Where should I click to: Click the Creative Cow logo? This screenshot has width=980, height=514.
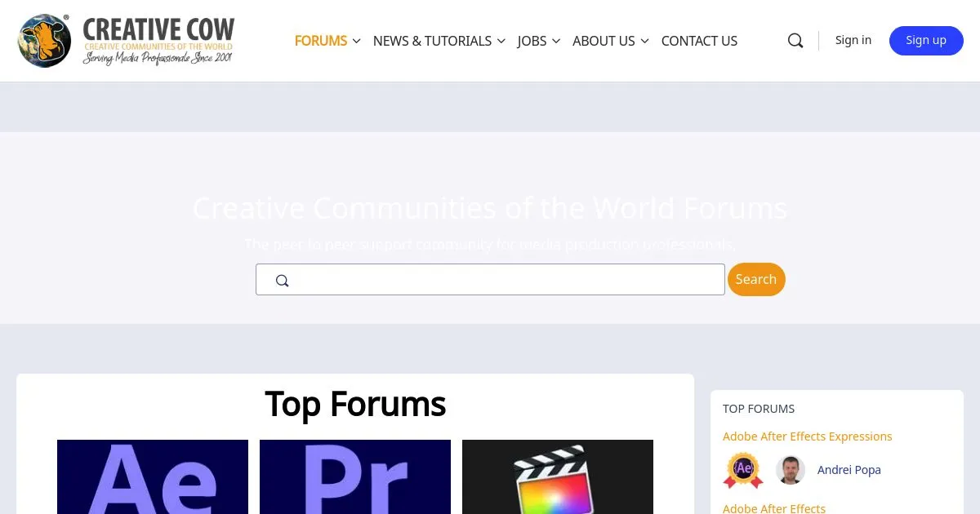pyautogui.click(x=126, y=41)
